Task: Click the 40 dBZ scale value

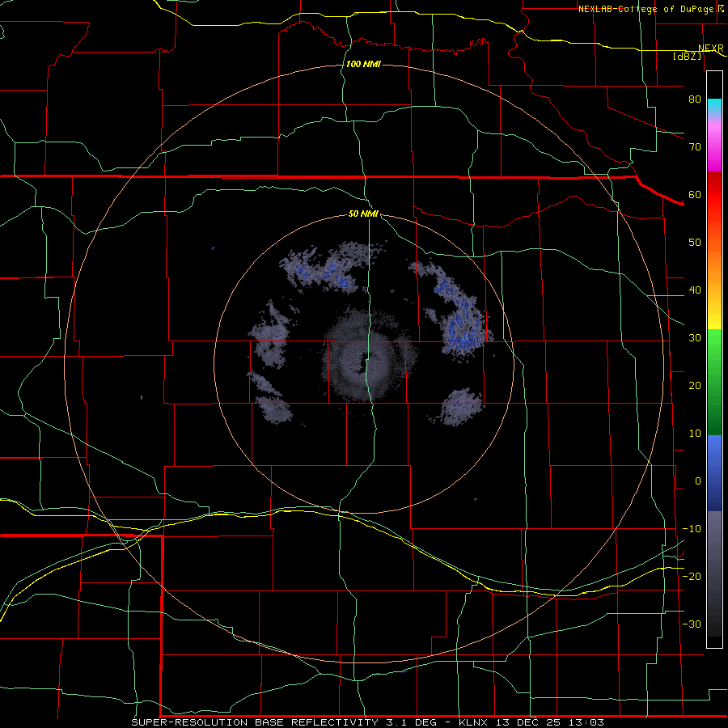Action: tap(695, 290)
